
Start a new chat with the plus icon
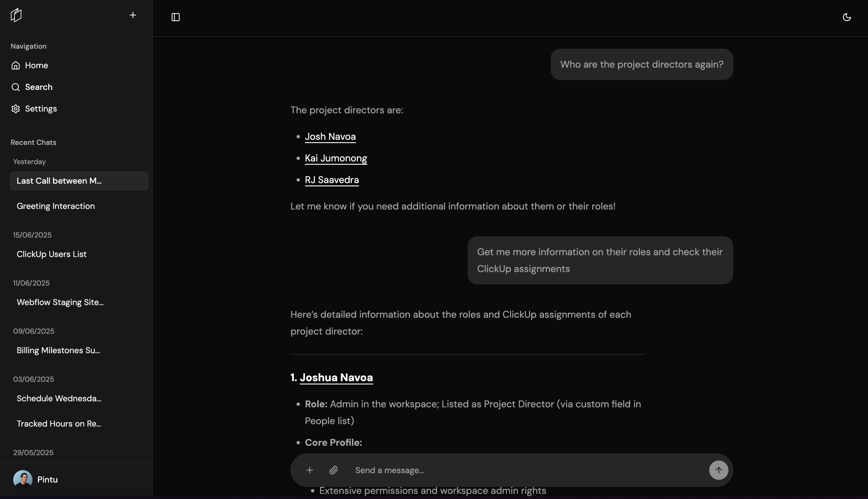[133, 15]
